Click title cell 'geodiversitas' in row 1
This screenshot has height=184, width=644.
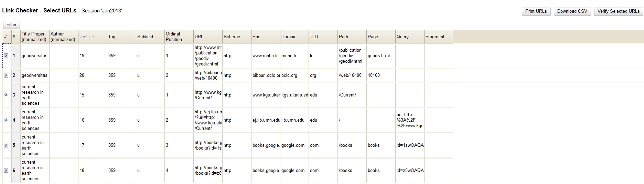point(35,55)
